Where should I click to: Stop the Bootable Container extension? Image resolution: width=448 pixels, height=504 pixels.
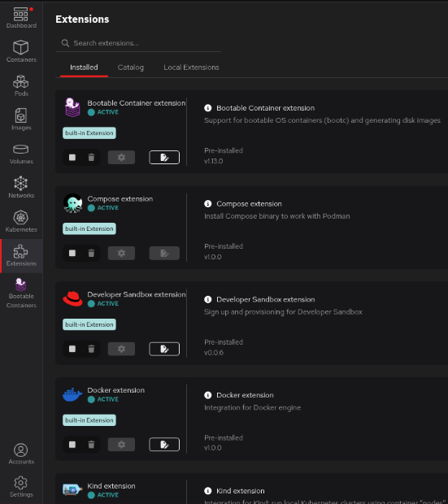(x=72, y=158)
